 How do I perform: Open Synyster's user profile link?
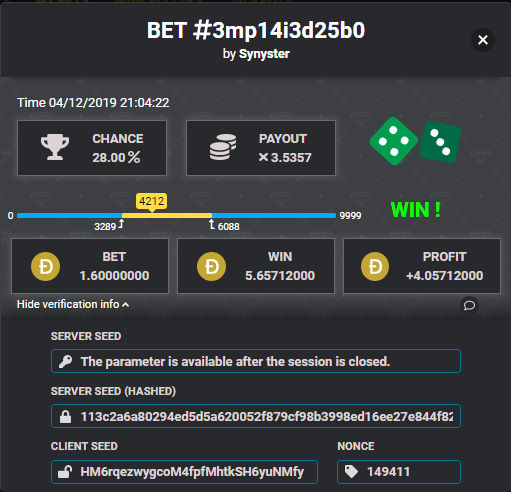click(264, 54)
